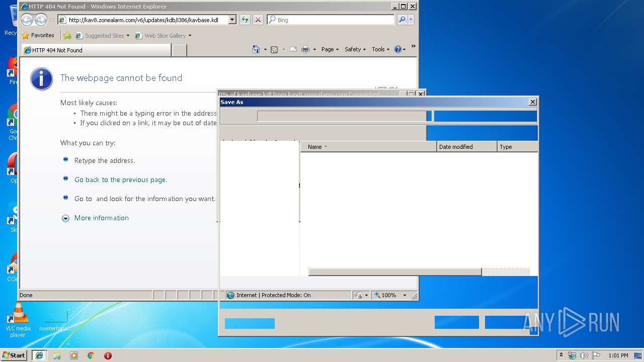644x362 pixels.
Task: Open the Tools menu
Action: point(381,49)
